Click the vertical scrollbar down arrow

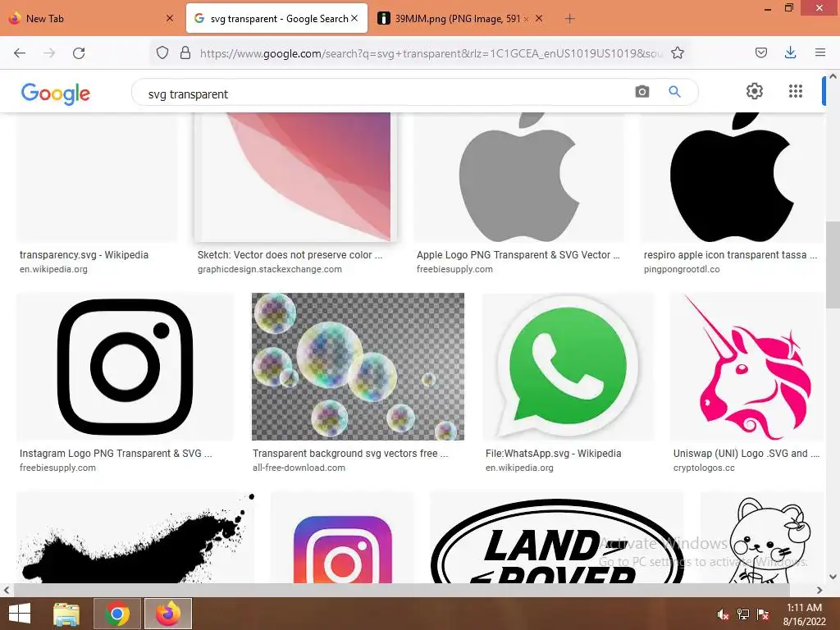click(x=833, y=577)
